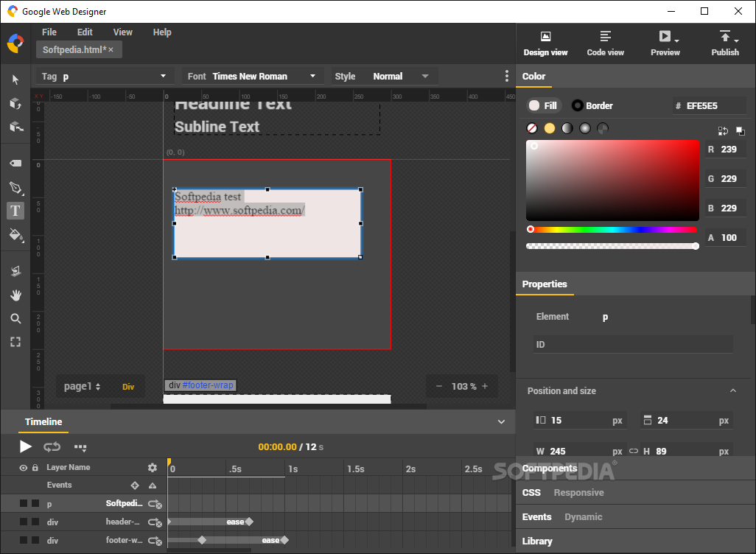Open the page1 page selector
This screenshot has width=756, height=554.
pyautogui.click(x=82, y=386)
